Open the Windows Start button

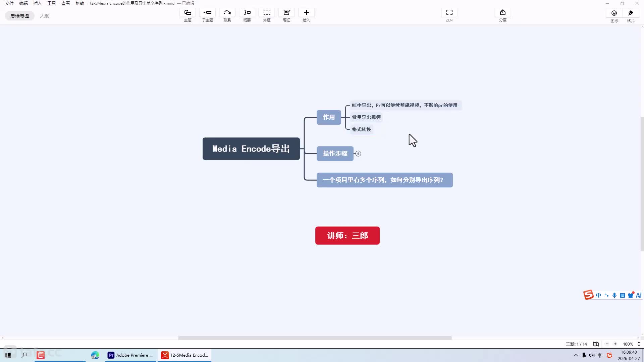(8, 355)
